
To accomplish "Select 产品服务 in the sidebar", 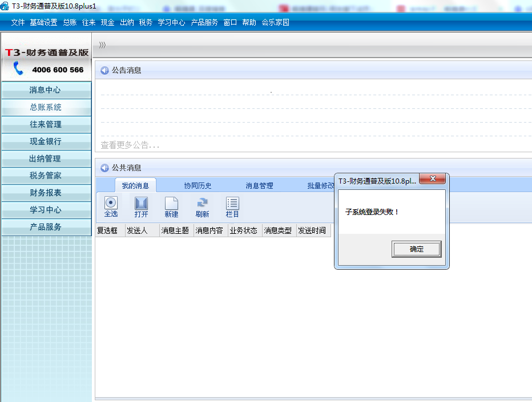I will 46,227.
